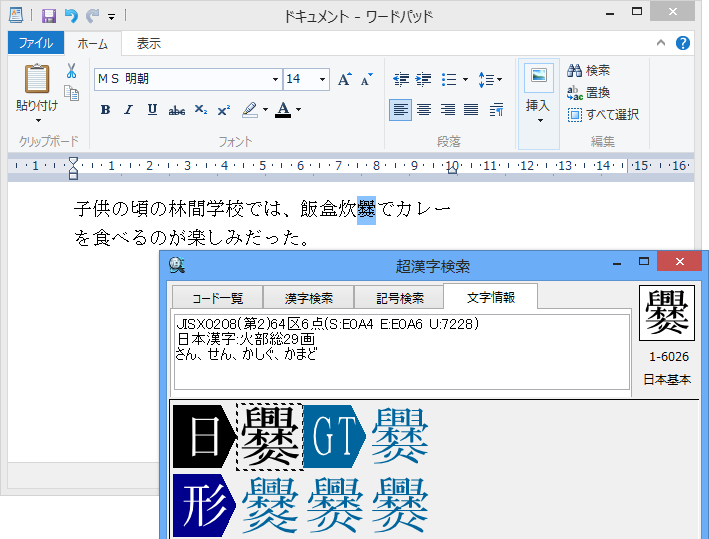Click the Undo arrow icon
The width and height of the screenshot is (709, 539).
[x=70, y=16]
